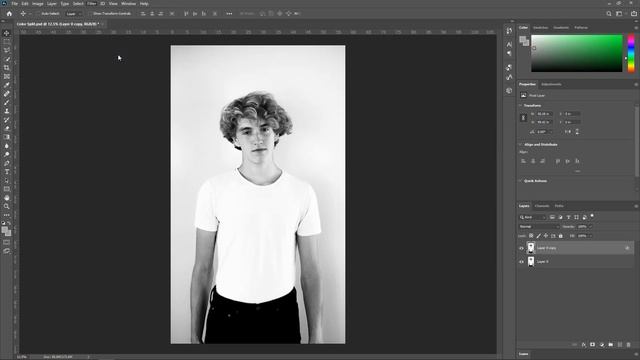Toggle filter for type layers

pyautogui.click(x=568, y=217)
